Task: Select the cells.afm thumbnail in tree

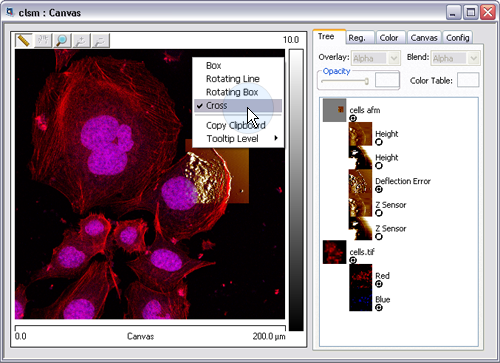Action: [334, 110]
